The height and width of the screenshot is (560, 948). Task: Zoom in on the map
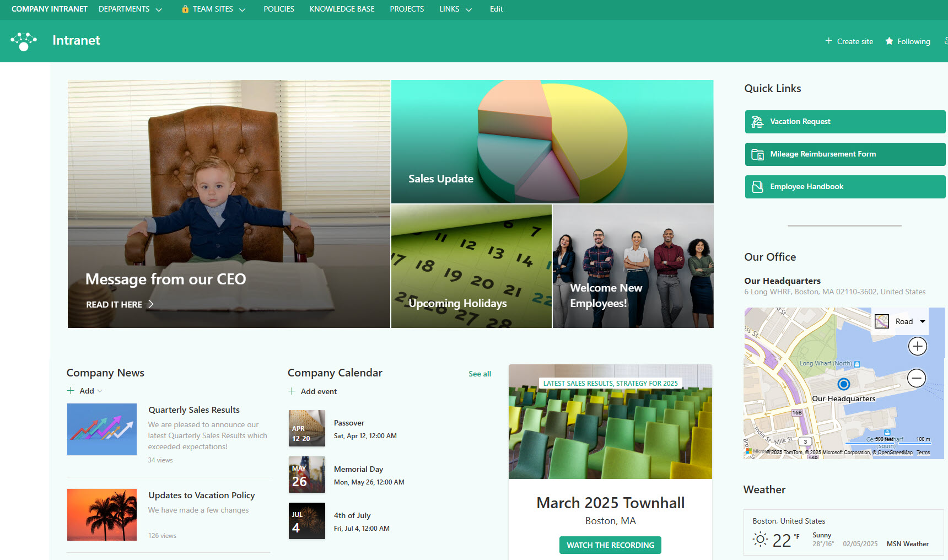click(x=917, y=346)
